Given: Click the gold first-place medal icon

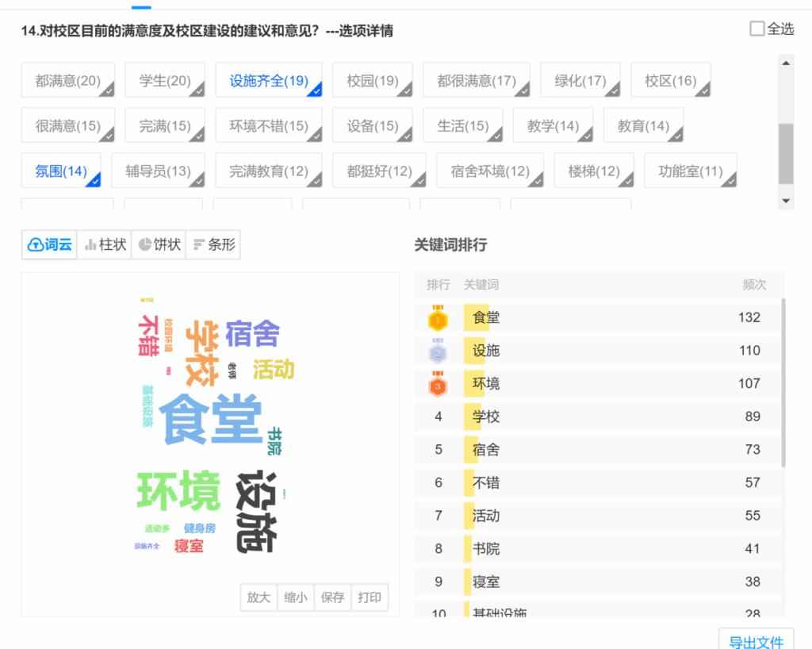Looking at the screenshot, I should tap(439, 319).
